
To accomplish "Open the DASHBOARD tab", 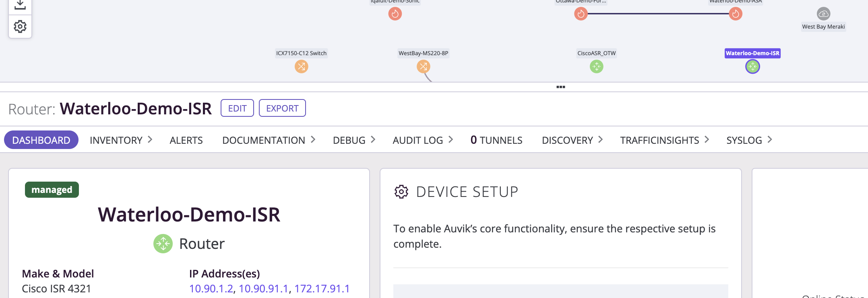I will point(41,140).
